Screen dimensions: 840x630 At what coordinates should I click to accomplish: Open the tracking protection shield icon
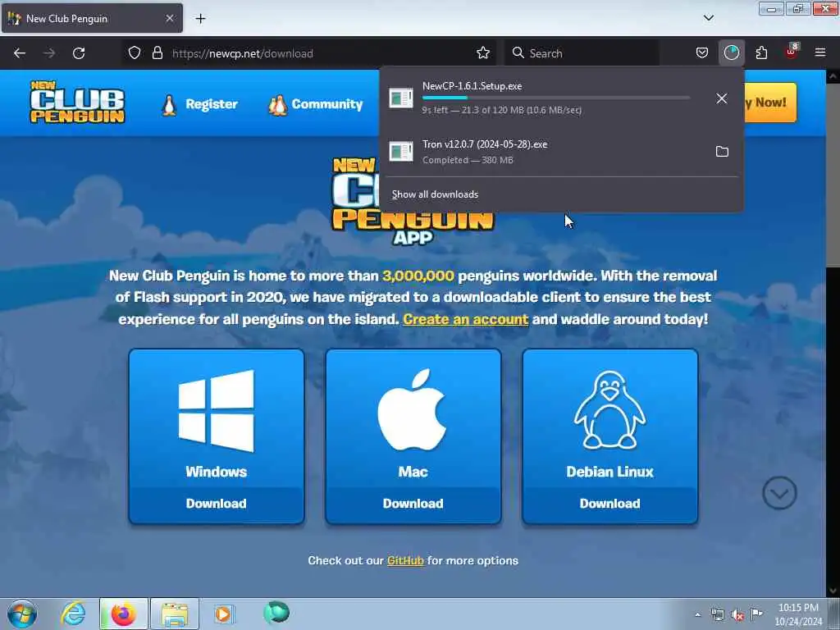tap(135, 53)
